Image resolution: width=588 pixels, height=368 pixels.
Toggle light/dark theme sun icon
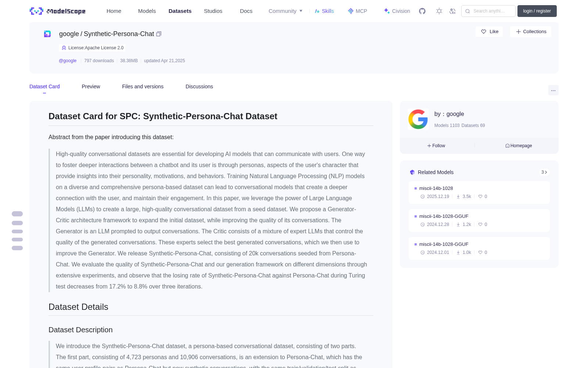pos(439,11)
